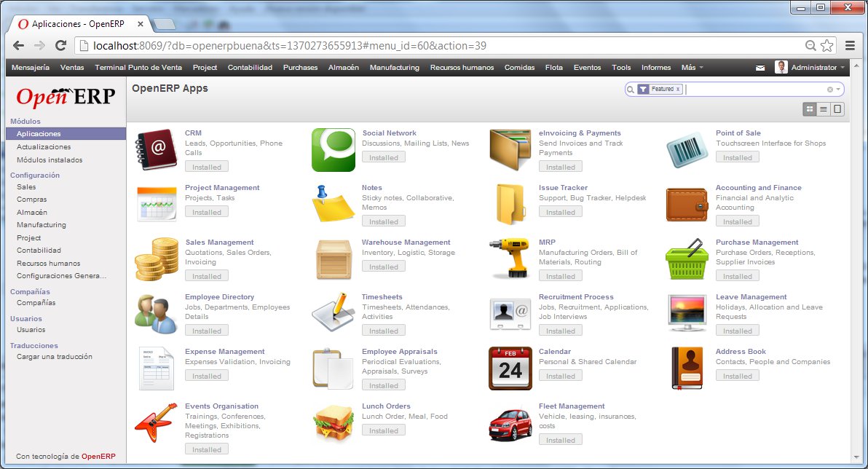
Task: Open Módulos instalados in the sidebar
Action: [50, 160]
